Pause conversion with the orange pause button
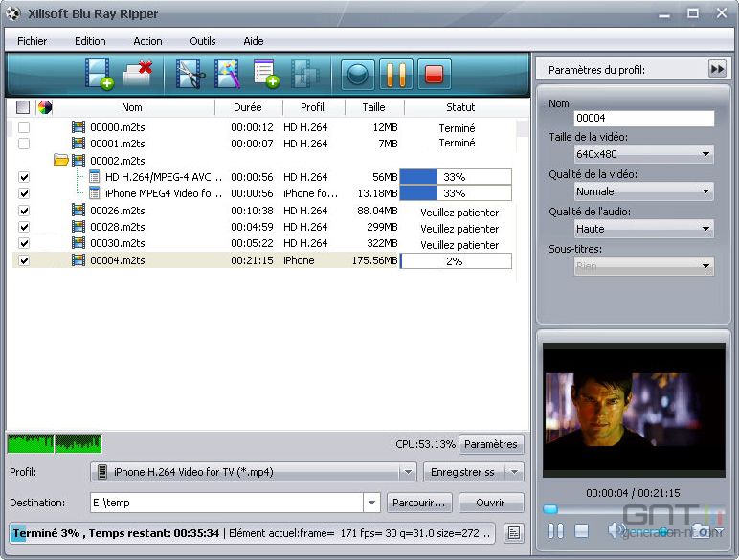This screenshot has height=560, width=739. coord(396,74)
